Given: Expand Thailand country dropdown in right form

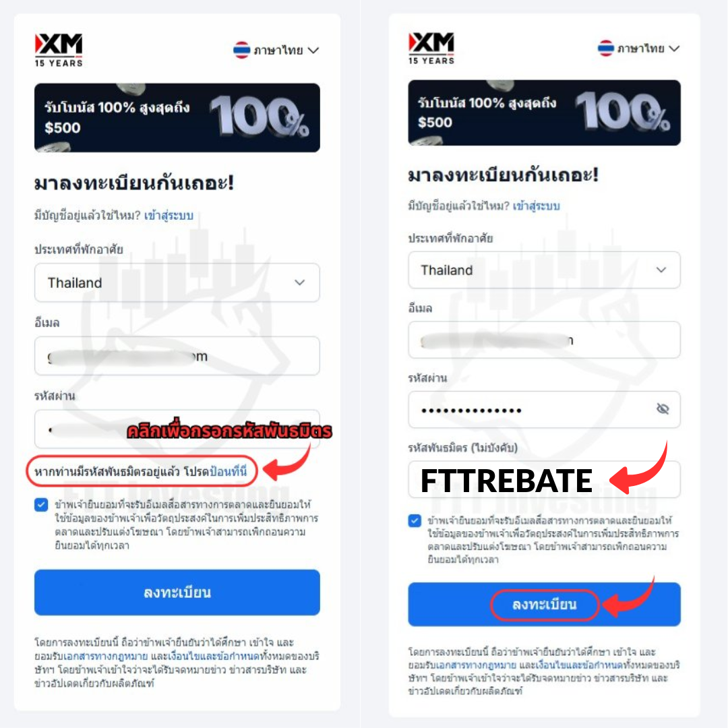Looking at the screenshot, I should tap(544, 270).
